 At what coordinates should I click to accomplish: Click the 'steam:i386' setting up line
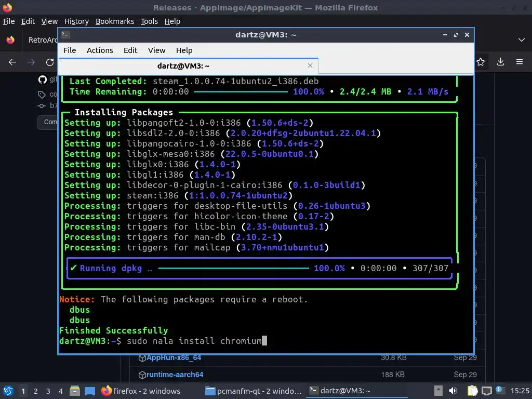(179, 195)
